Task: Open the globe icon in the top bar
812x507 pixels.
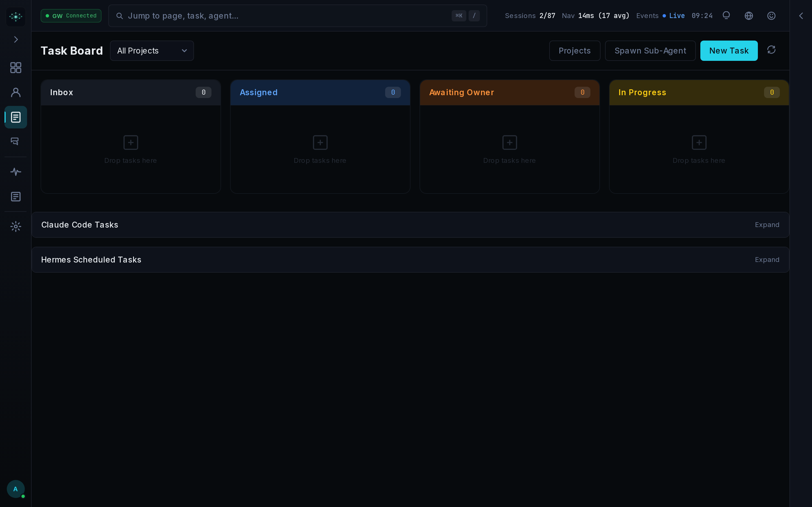Action: point(749,15)
